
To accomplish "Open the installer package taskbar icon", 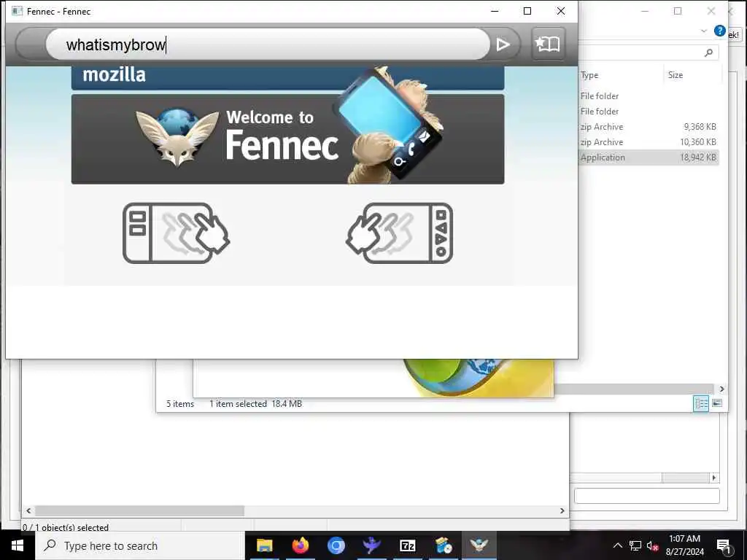I will point(443,545).
